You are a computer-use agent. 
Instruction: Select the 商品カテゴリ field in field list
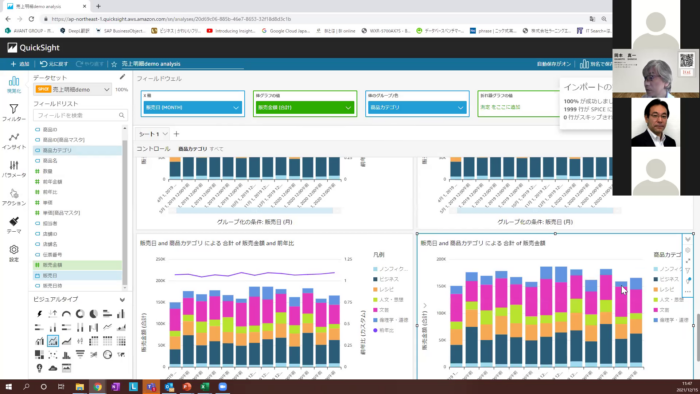78,150
